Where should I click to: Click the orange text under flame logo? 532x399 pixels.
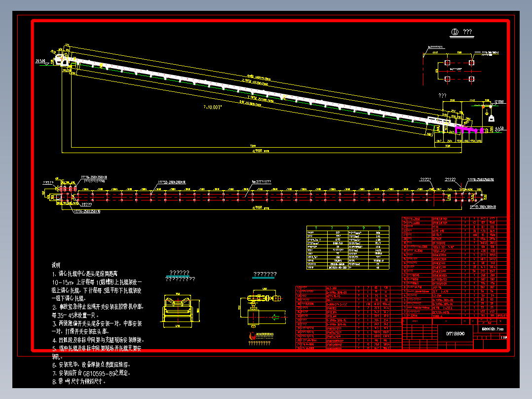[x=260, y=343]
